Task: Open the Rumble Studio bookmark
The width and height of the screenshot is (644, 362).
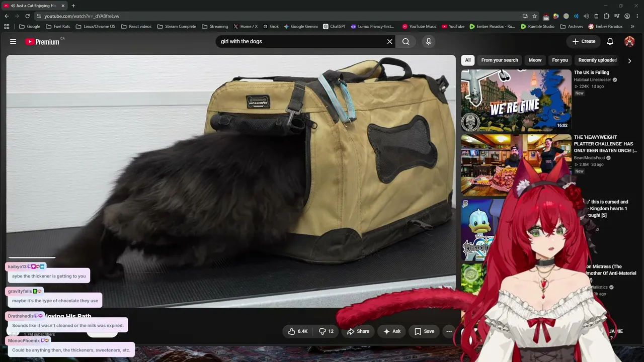Action: pos(538,27)
